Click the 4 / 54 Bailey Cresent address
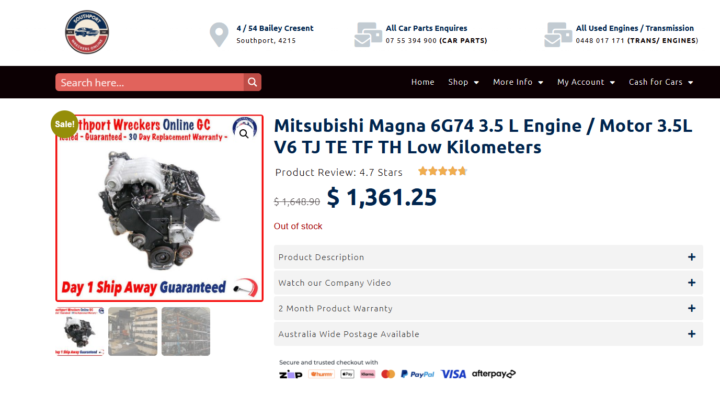The image size is (720, 405). pos(275,28)
